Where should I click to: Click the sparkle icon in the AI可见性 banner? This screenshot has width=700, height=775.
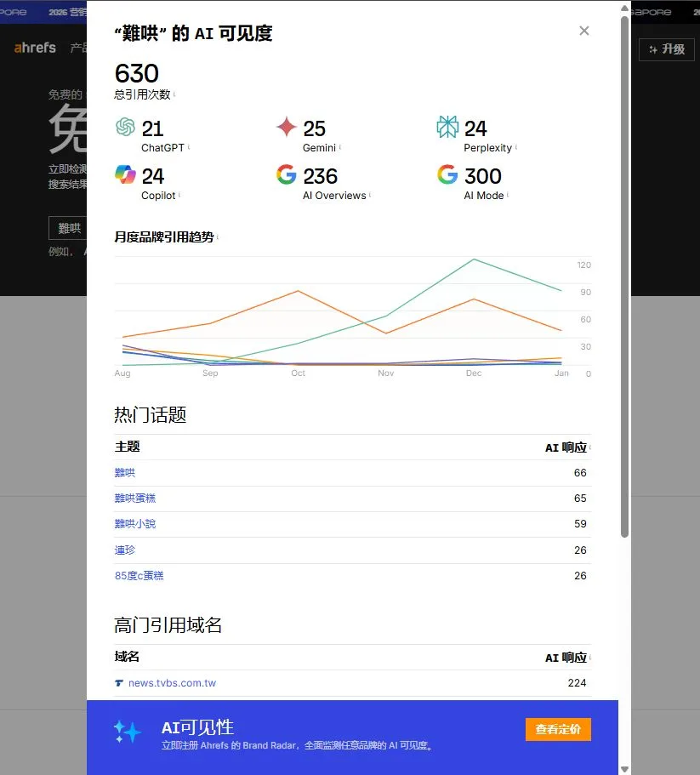pyautogui.click(x=128, y=732)
